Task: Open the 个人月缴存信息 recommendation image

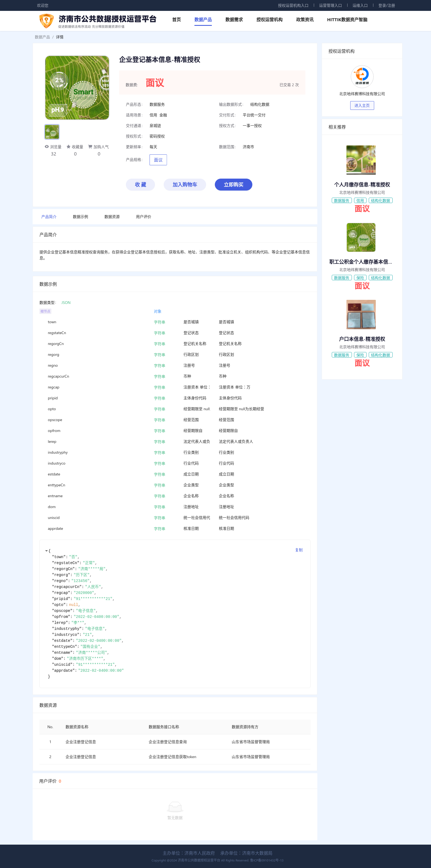Action: tap(361, 160)
